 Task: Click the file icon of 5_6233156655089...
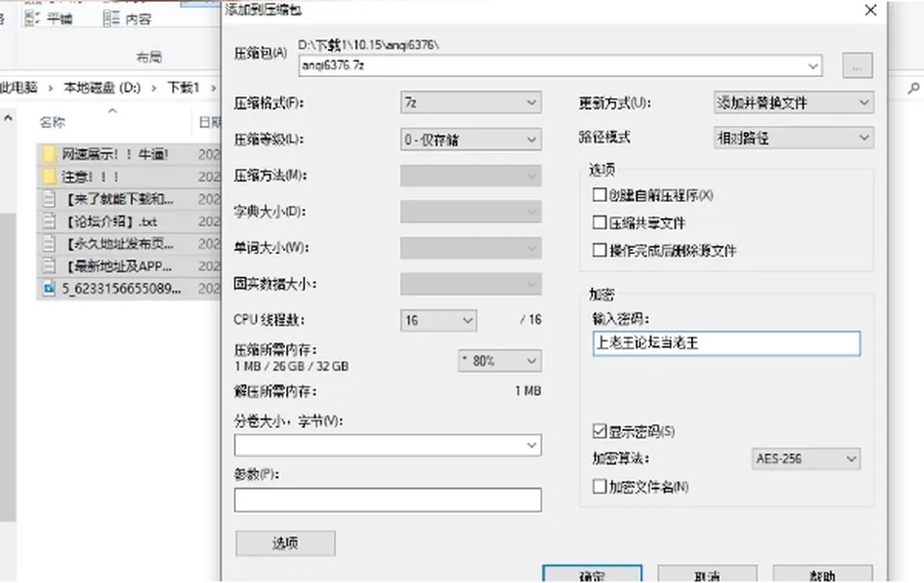pos(49,289)
